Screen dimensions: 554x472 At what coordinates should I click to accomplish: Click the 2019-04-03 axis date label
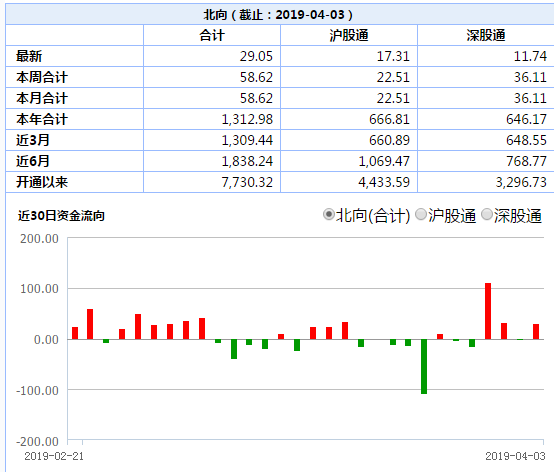click(x=515, y=456)
